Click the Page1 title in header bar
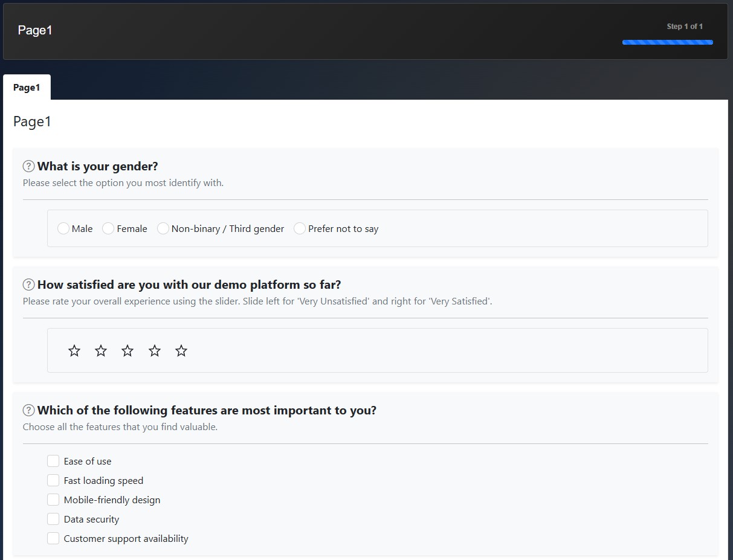Image resolution: width=733 pixels, height=560 pixels. point(35,30)
